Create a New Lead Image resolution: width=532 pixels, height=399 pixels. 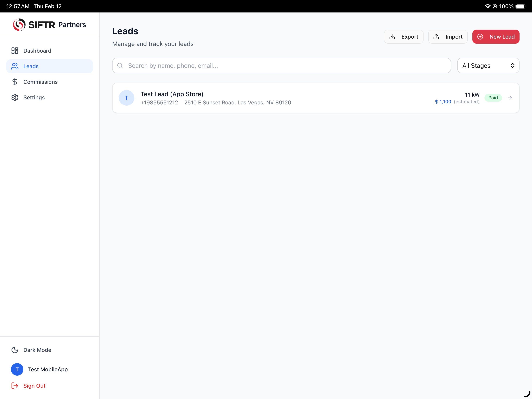click(x=496, y=37)
